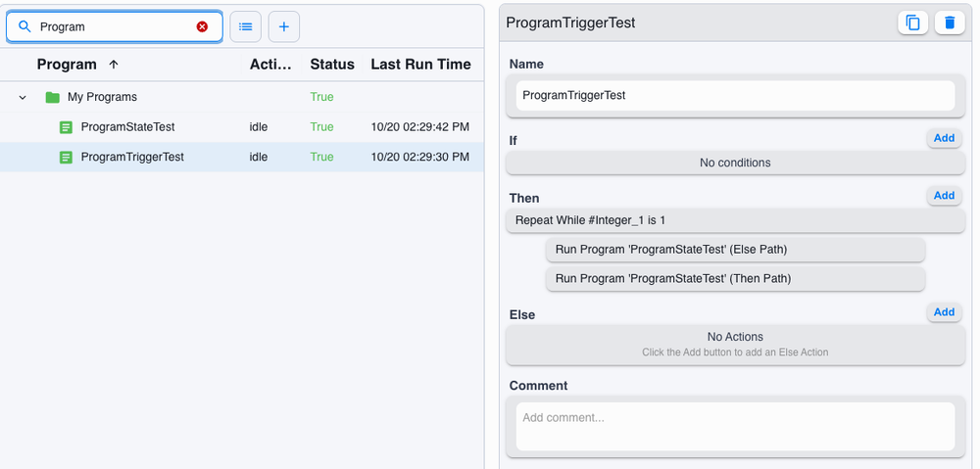The height and width of the screenshot is (469, 980).
Task: Sort by the Activity column header
Action: point(270,65)
